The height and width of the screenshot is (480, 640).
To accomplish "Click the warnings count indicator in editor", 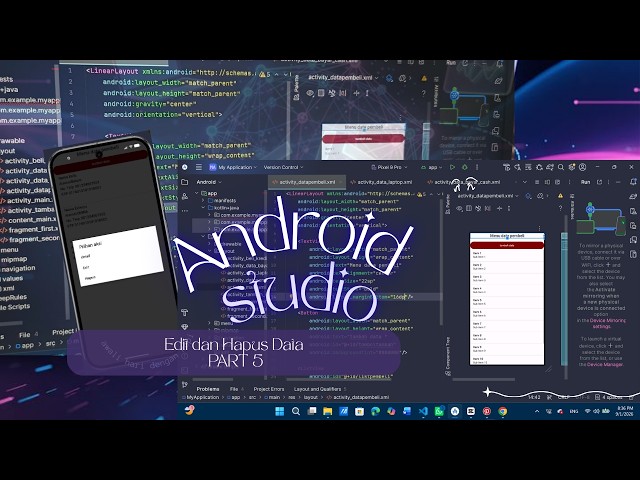I will coord(423,194).
